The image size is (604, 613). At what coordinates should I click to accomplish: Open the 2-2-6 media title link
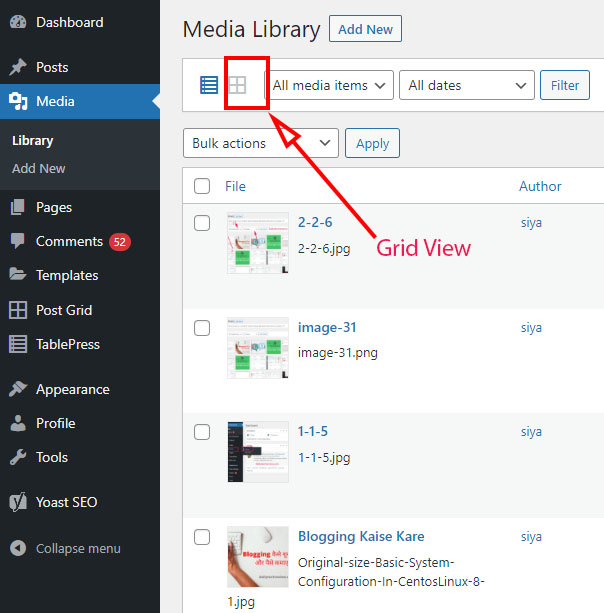click(315, 222)
